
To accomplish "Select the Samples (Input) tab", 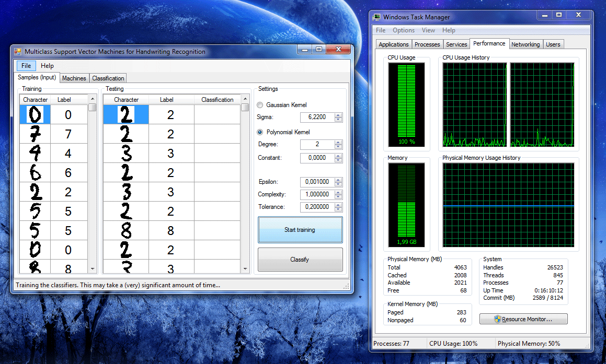I will pyautogui.click(x=37, y=77).
